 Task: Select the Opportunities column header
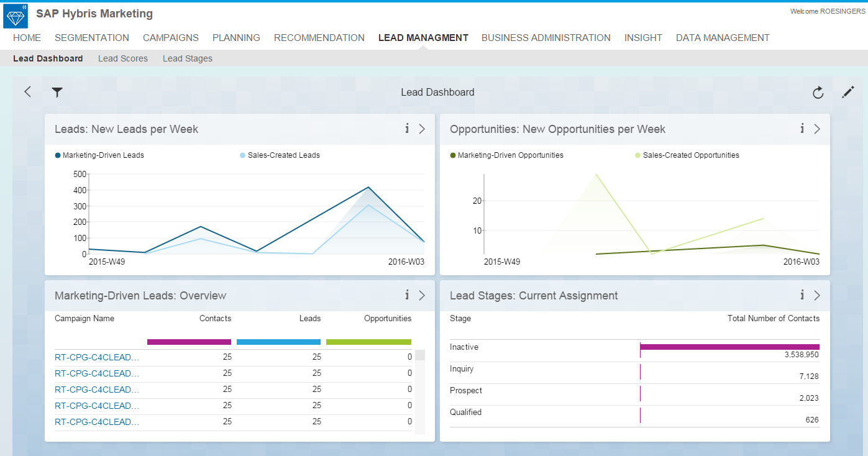[x=388, y=318]
